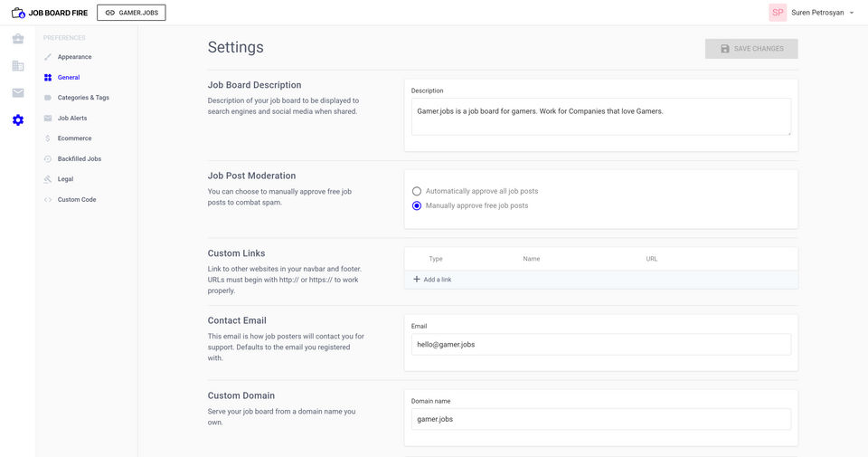
Task: Click the Job Post Moderation heading
Action: (251, 176)
